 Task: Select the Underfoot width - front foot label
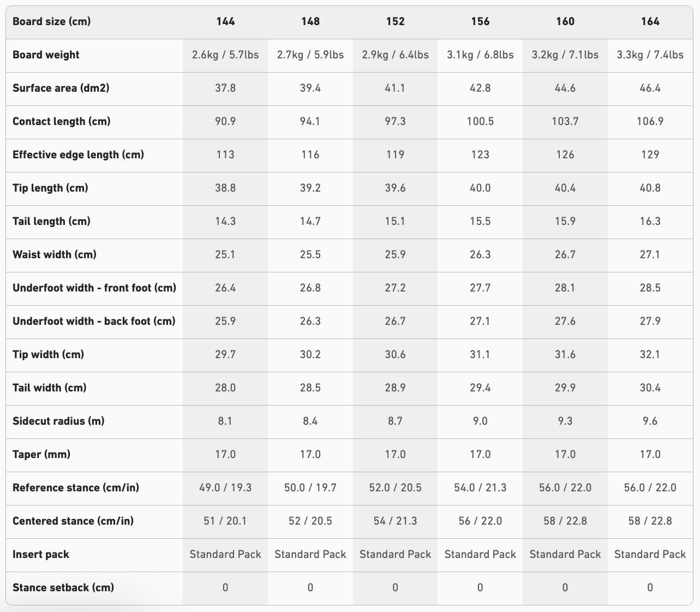tap(94, 288)
